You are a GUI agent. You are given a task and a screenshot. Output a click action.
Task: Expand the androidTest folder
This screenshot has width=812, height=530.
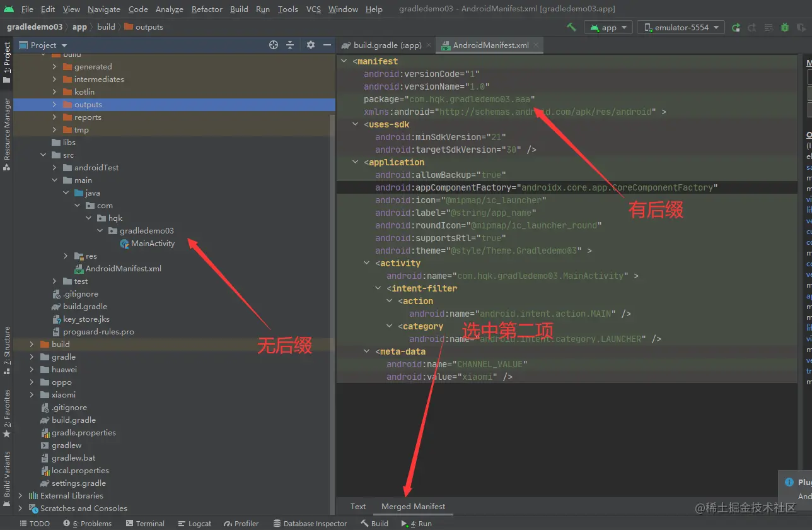coord(55,168)
